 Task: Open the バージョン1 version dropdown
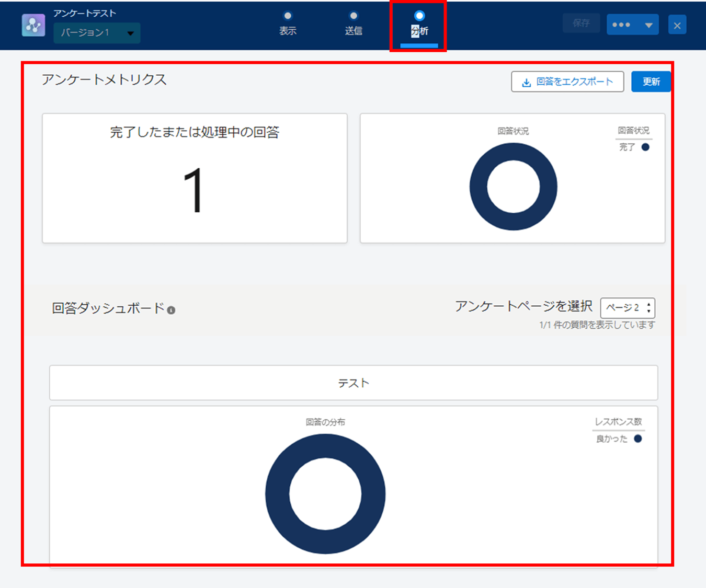[97, 32]
